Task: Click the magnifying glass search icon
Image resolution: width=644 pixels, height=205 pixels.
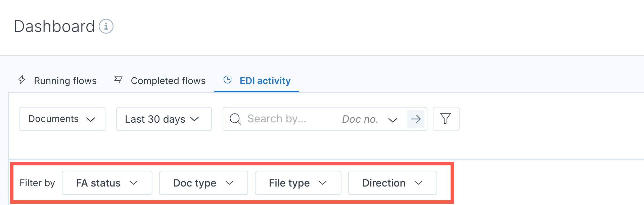Action: coord(235,119)
